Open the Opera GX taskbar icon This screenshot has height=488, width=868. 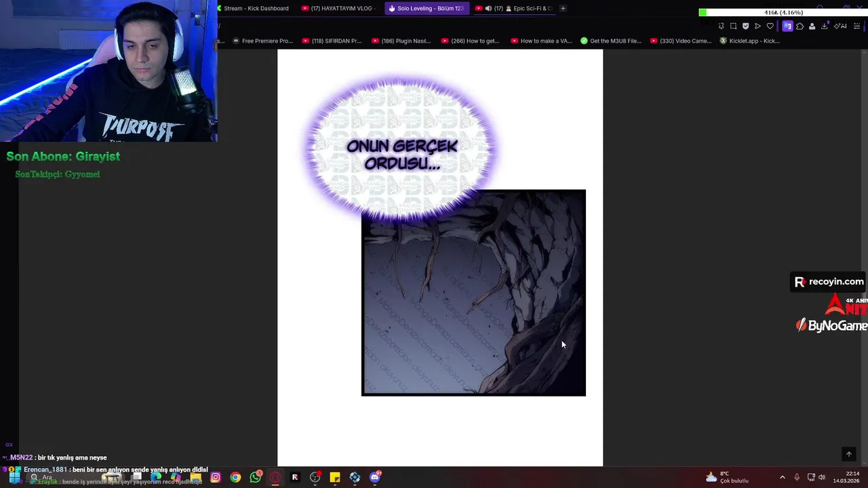[275, 477]
